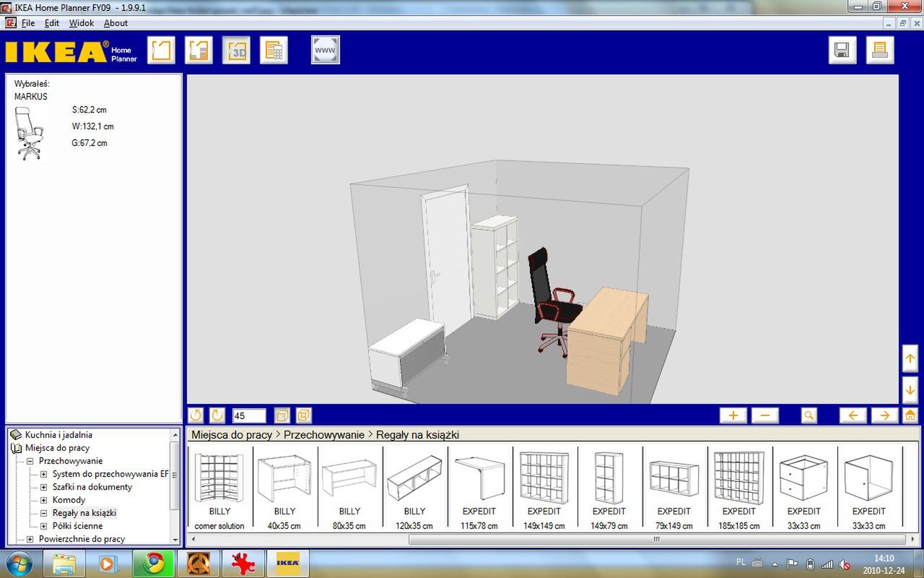Click category tree scroll down arrow

tap(175, 539)
